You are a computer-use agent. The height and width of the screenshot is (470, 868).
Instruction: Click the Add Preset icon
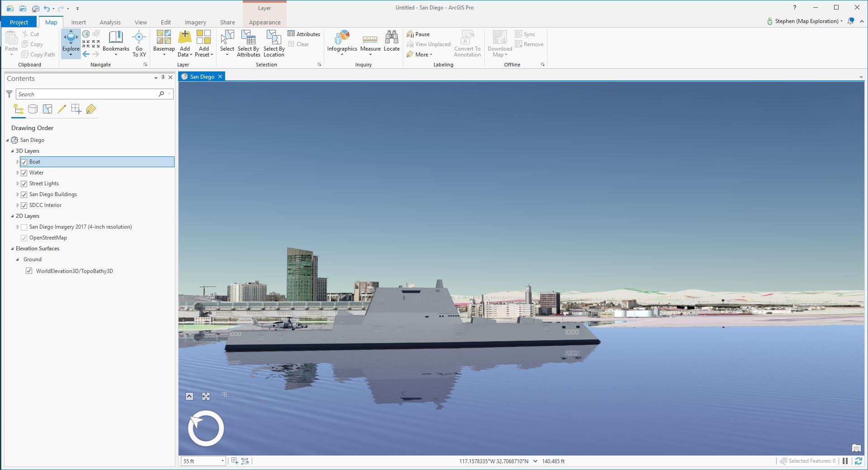(x=203, y=38)
